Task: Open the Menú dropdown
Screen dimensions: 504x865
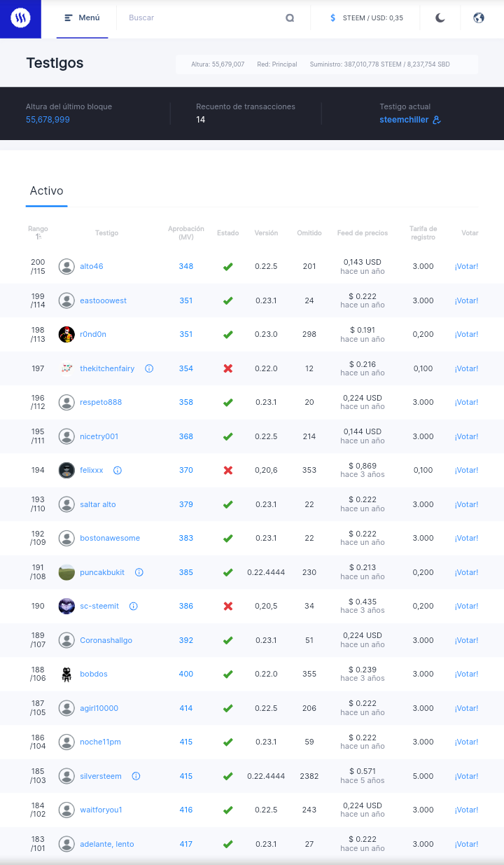Action: [82, 18]
